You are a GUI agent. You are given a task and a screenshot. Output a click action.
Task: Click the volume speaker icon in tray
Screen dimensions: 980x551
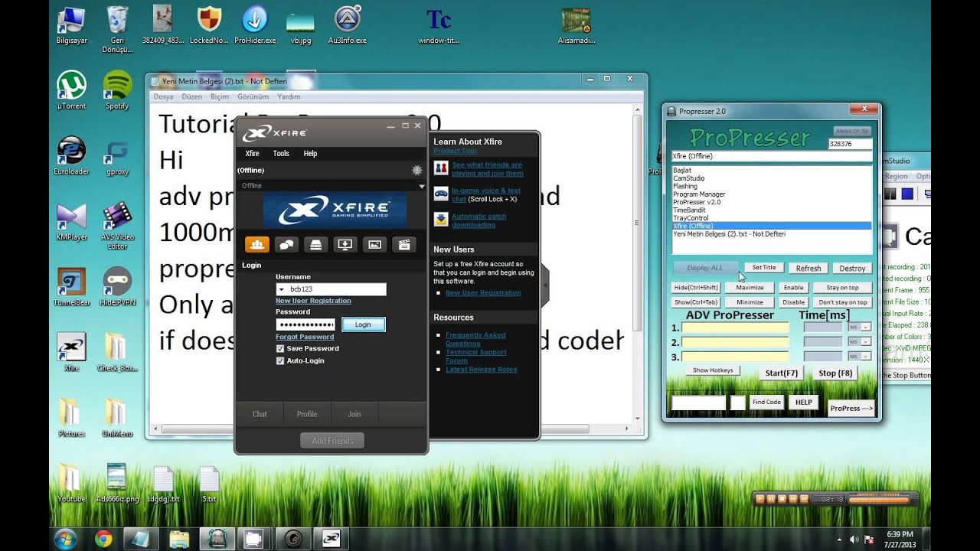click(855, 540)
